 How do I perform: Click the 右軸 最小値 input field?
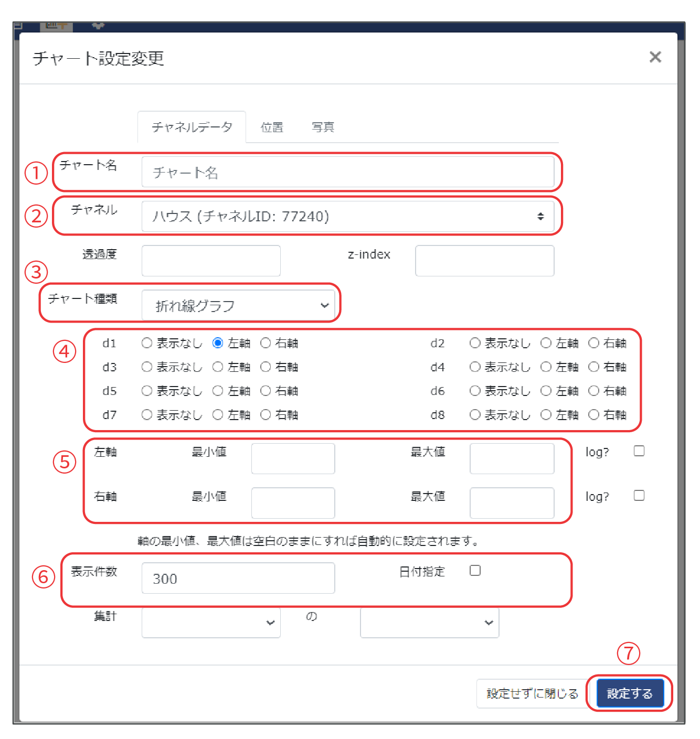pos(293,503)
